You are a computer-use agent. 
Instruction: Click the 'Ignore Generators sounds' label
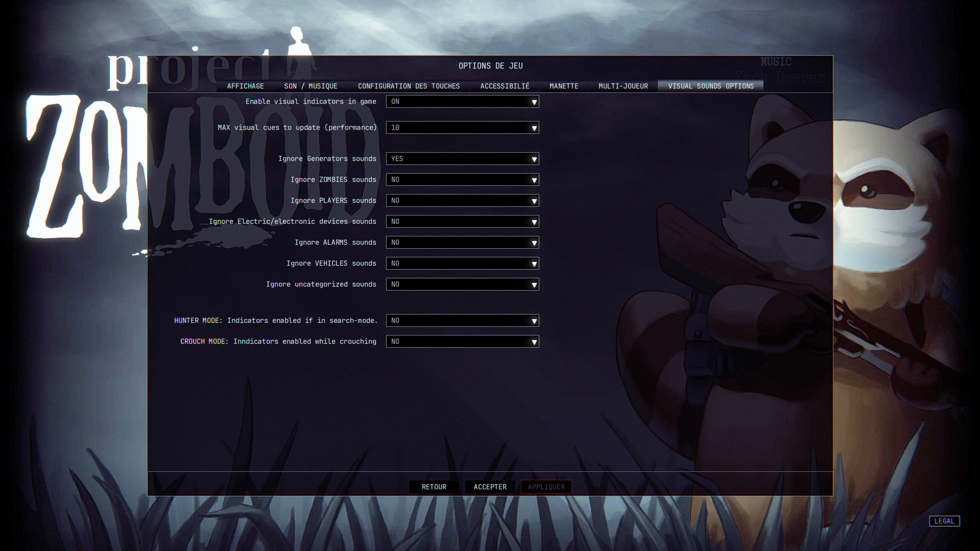327,159
